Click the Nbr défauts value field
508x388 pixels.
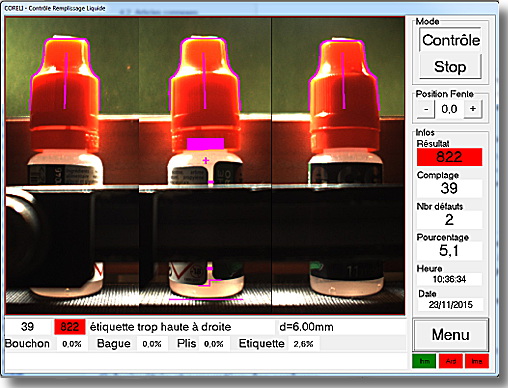tap(449, 220)
